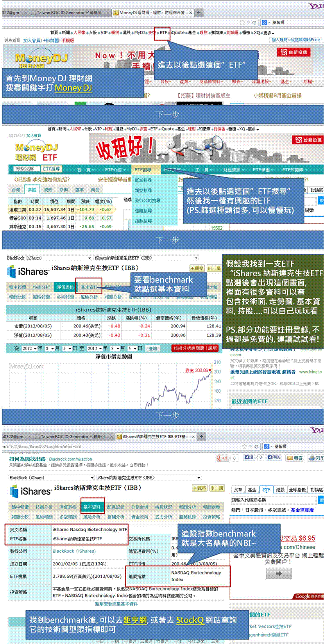Reload the Basic0004.xdjhtm page
This screenshot has height=644, width=324.
click(256, 446)
